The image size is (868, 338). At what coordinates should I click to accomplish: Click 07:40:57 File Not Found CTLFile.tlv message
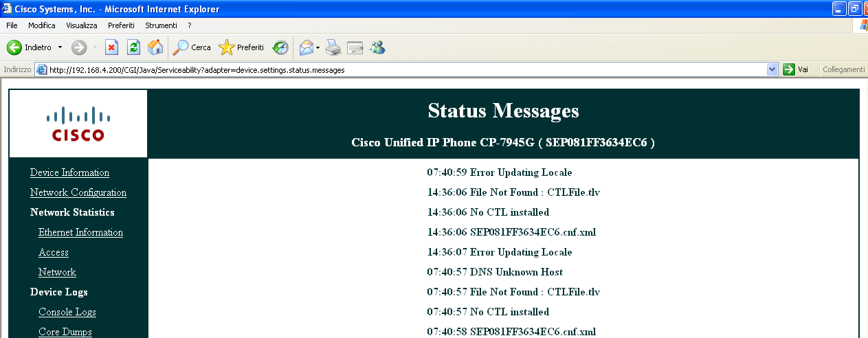513,292
